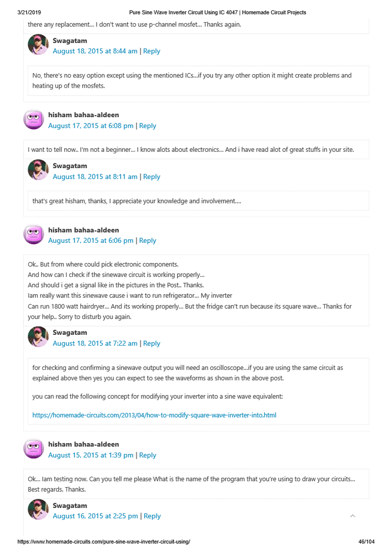This screenshot has height=555, width=392.
Task: Click hisham's avatar on the 6:08 pm comment
Action: pyautogui.click(x=34, y=120)
